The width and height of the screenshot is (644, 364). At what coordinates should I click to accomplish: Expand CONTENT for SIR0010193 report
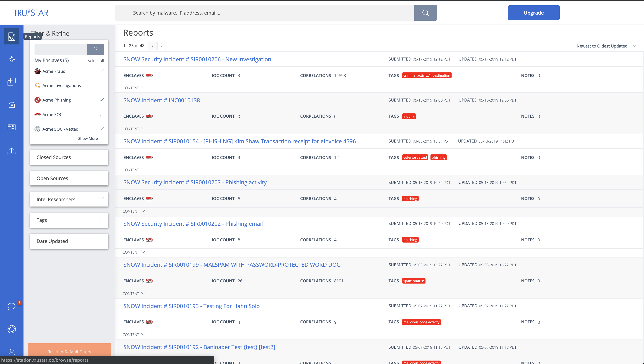[134, 334]
